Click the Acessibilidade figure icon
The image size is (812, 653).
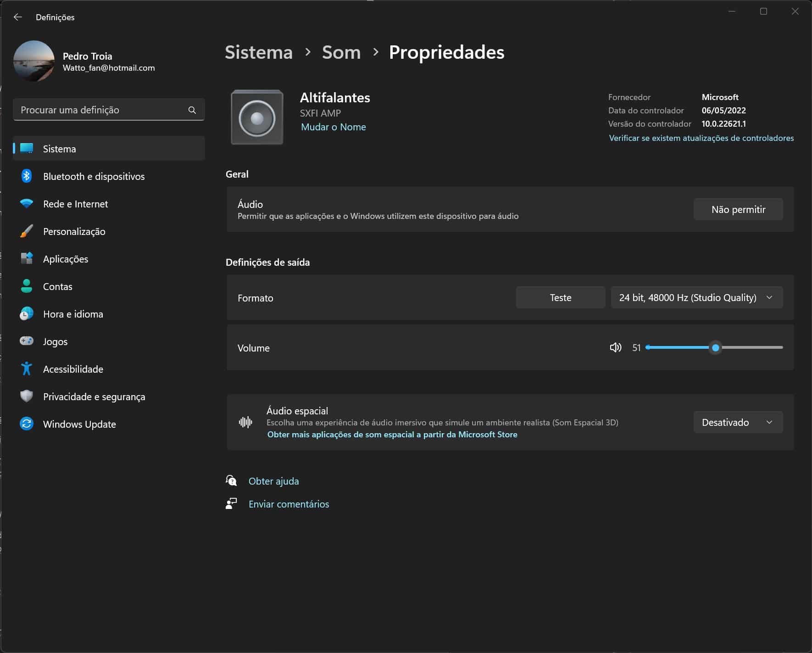[27, 368]
